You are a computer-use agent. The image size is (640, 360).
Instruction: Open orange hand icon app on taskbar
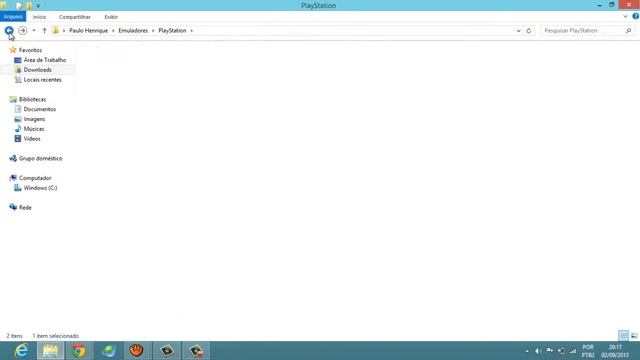137,351
